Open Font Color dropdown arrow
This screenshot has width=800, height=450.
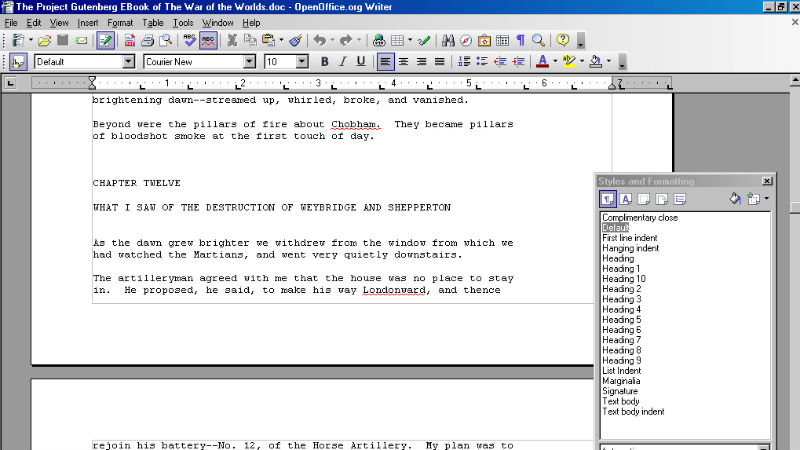pyautogui.click(x=555, y=62)
